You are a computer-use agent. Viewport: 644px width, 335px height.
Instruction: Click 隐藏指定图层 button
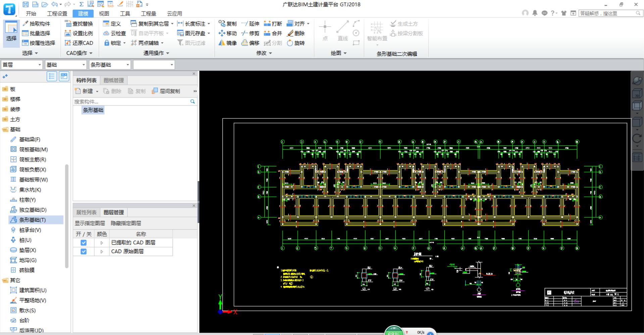(126, 223)
